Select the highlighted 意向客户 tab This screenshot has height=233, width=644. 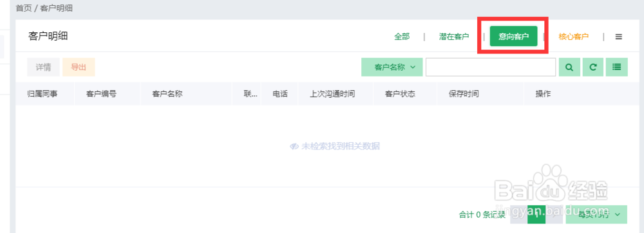coord(513,37)
